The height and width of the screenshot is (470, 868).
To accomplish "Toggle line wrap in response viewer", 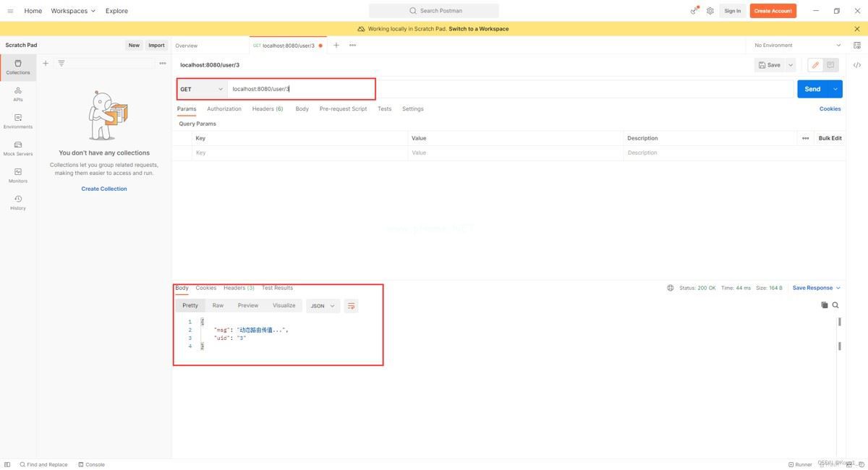I will pos(351,306).
